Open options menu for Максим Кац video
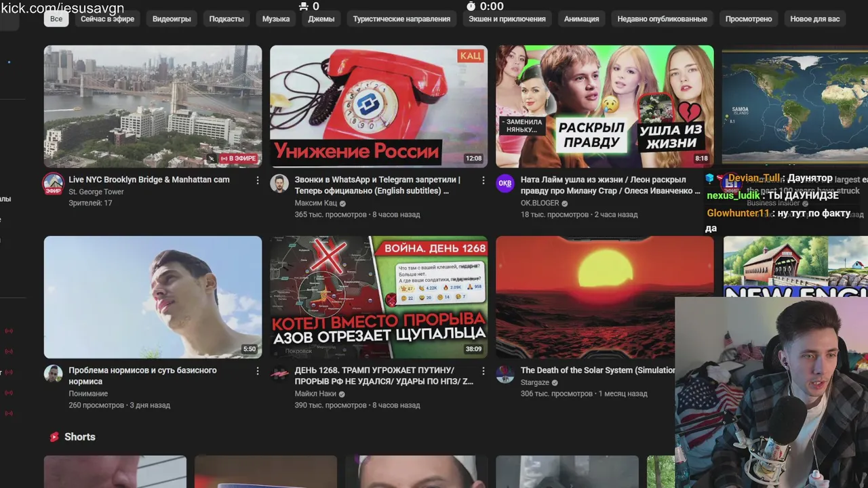Image resolution: width=868 pixels, height=488 pixels. [484, 180]
